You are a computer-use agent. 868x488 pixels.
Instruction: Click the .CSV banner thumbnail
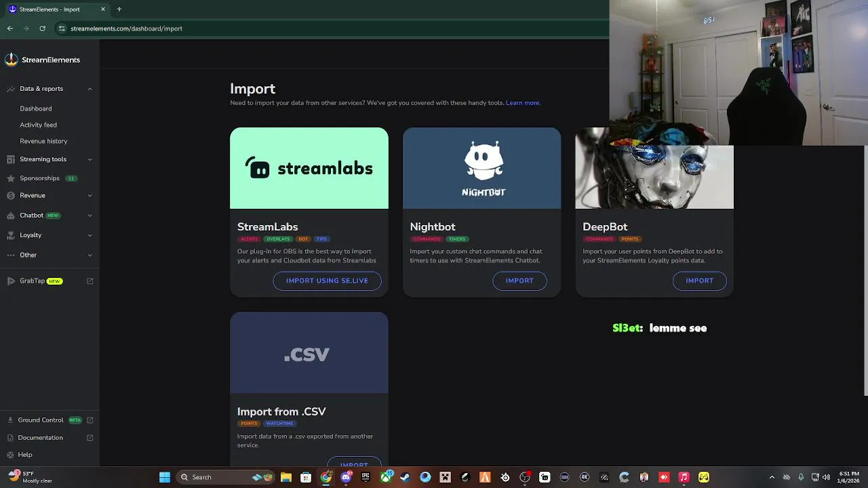[309, 352]
